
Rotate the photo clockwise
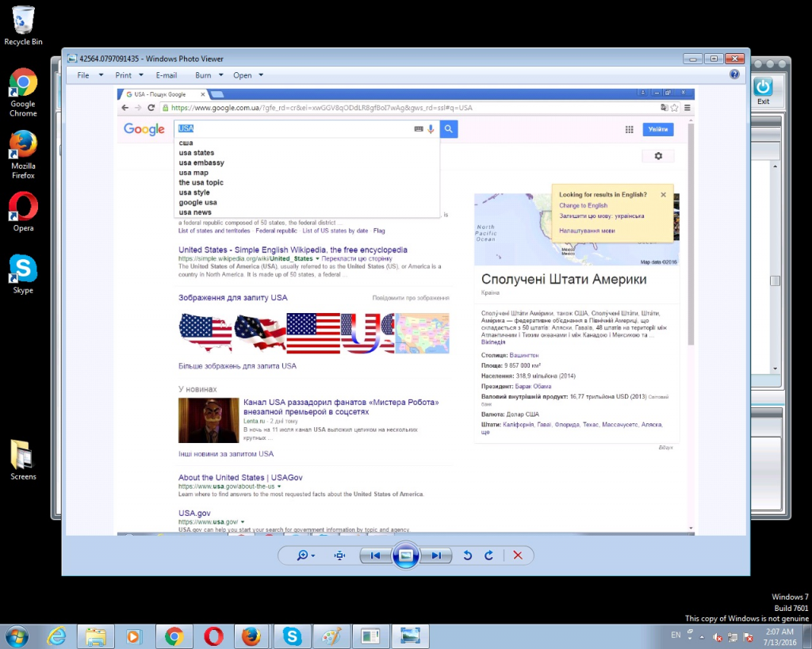click(x=489, y=555)
